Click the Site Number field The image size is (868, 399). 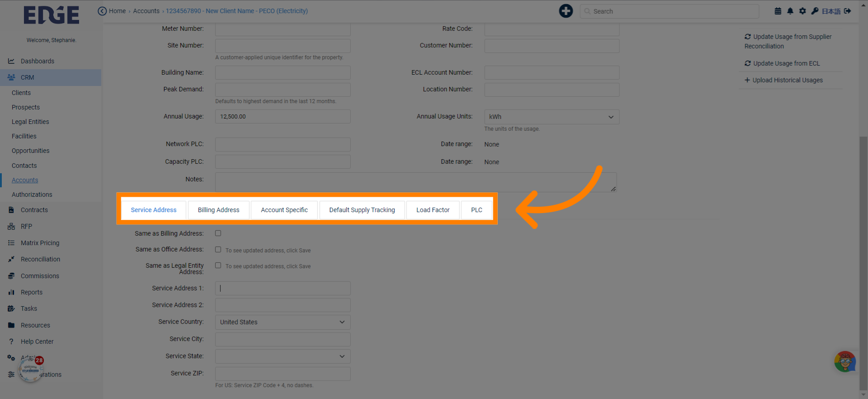point(283,46)
